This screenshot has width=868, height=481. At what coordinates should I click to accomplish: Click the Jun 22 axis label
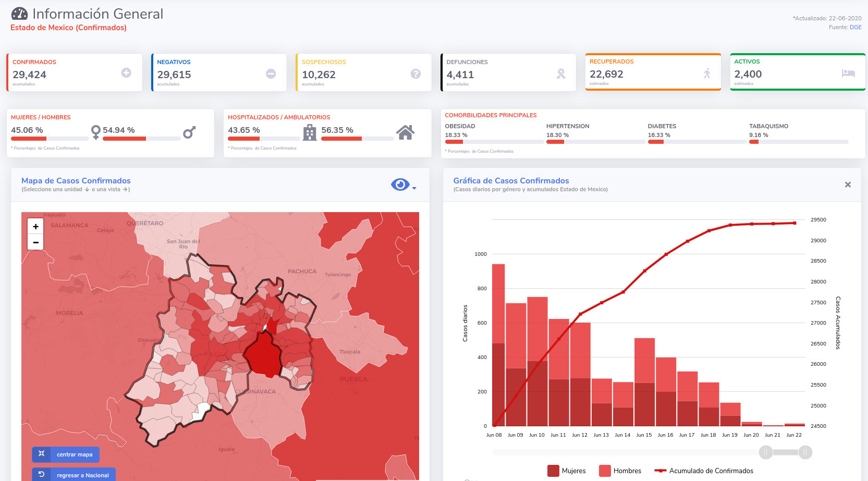[x=794, y=435]
